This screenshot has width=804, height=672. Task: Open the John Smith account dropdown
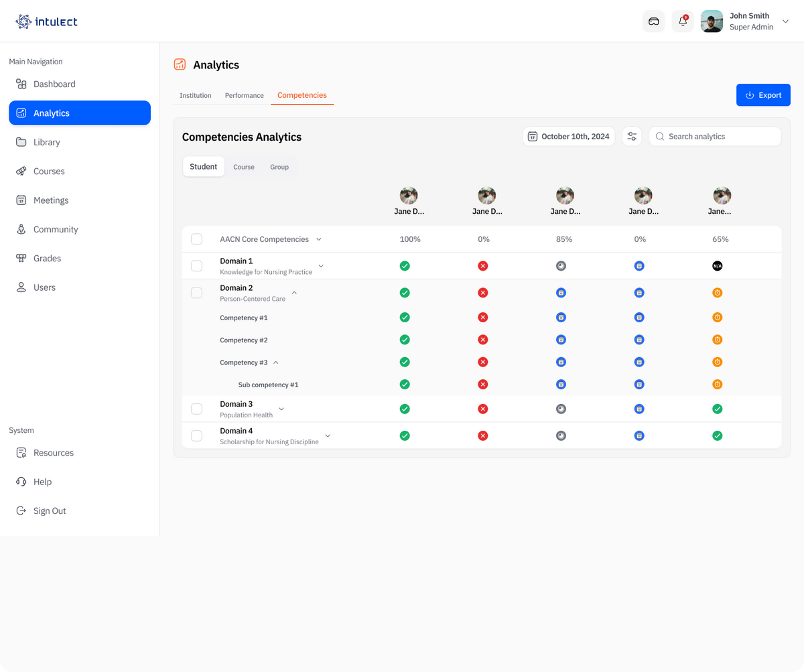point(785,21)
